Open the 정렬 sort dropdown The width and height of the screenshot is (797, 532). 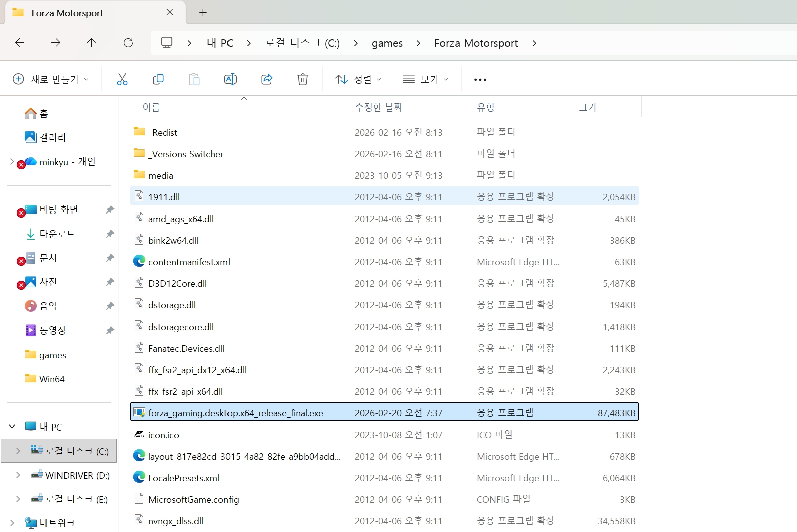coord(359,79)
